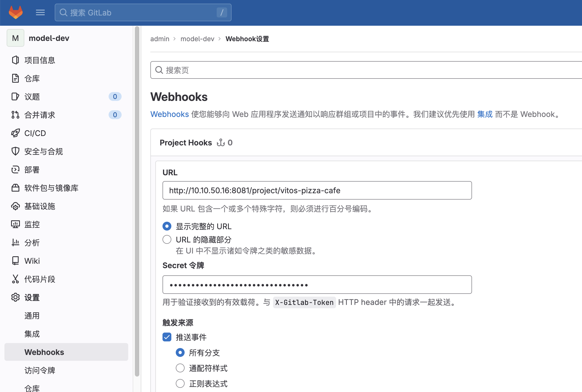Select the wildcard pattern radio button
The height and width of the screenshot is (392, 582).
[x=180, y=368]
